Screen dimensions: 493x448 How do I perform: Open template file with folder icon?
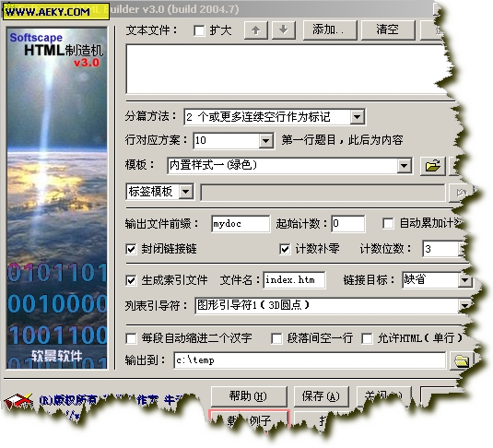pos(432,166)
